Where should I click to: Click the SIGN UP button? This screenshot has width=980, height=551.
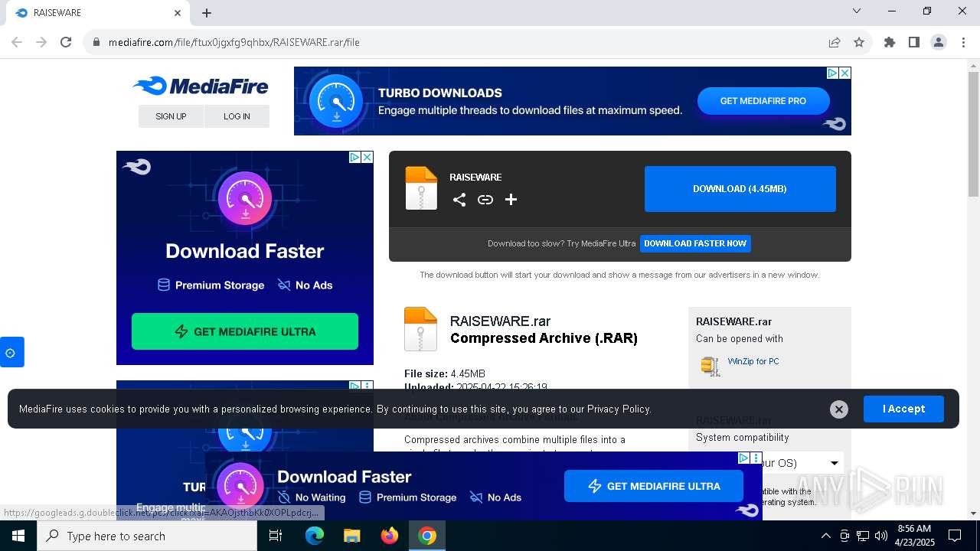coord(171,116)
